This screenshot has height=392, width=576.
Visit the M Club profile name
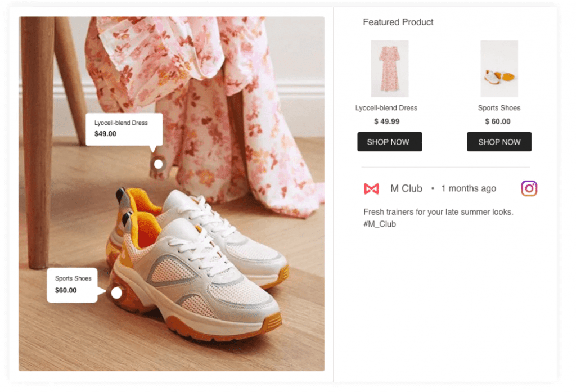click(406, 189)
